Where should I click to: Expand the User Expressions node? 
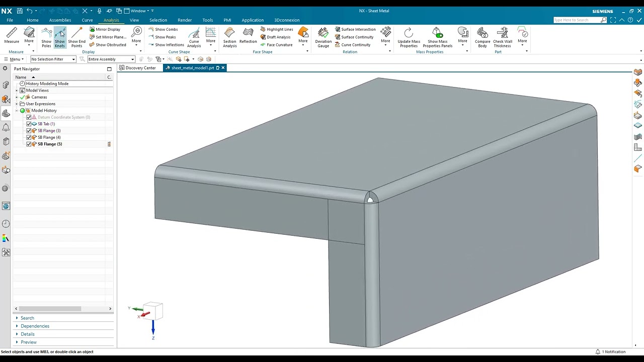(17, 104)
